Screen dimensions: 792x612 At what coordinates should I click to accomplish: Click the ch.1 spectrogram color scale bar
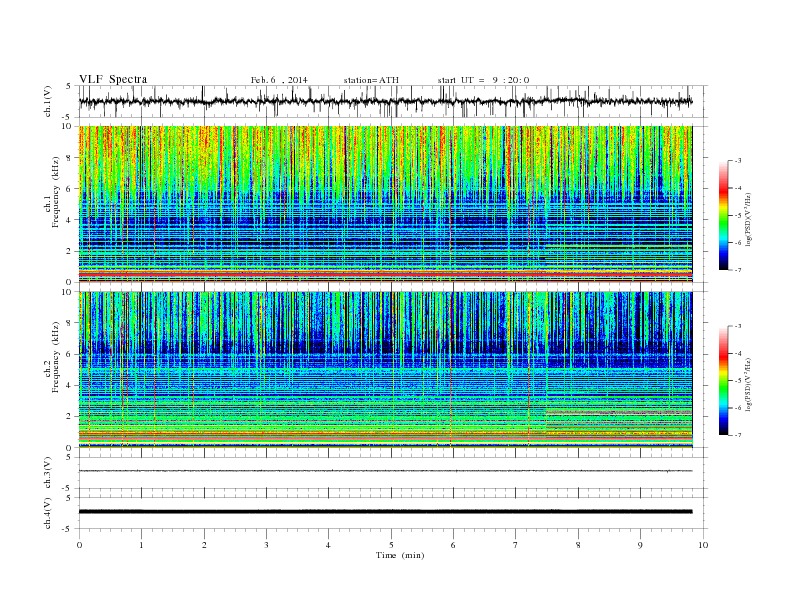(723, 215)
